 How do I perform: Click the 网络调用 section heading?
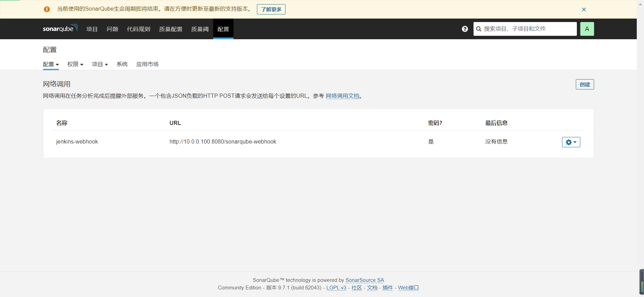point(57,84)
